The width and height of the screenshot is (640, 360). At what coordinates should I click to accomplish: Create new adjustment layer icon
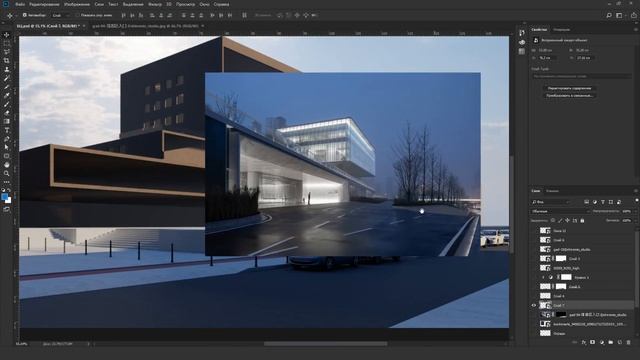coord(602,342)
